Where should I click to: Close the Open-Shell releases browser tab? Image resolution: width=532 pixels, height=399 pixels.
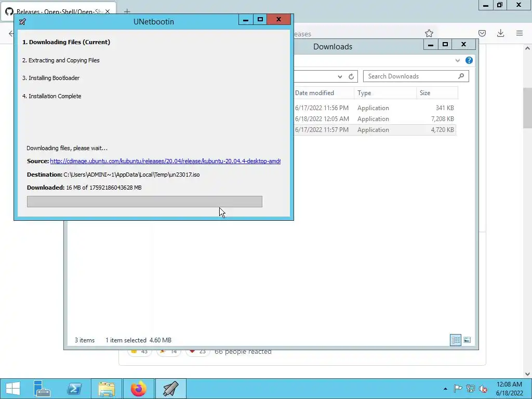pos(107,11)
